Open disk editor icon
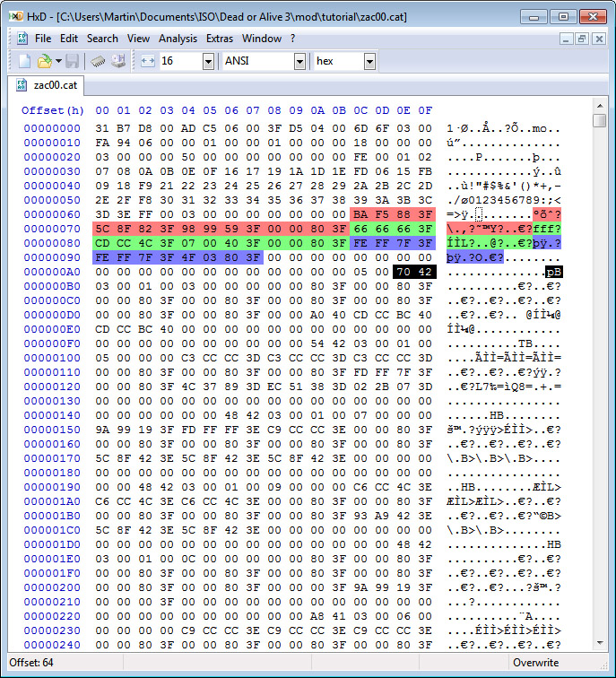This screenshot has width=616, height=678. (118, 61)
